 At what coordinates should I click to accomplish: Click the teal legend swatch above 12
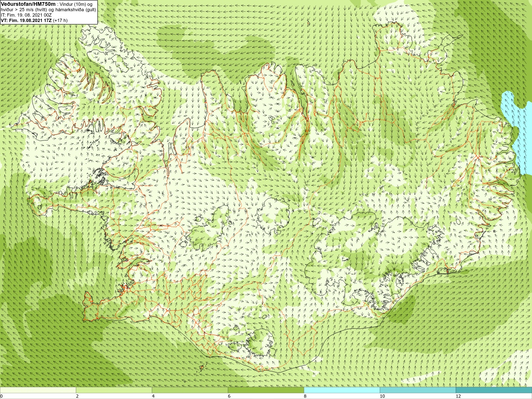[x=494, y=390]
